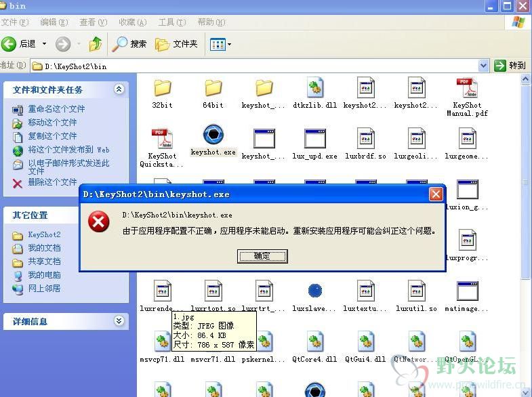Image resolution: width=532 pixels, height=397 pixels.
Task: Select luxbrdf.so file icon
Action: pos(366,138)
